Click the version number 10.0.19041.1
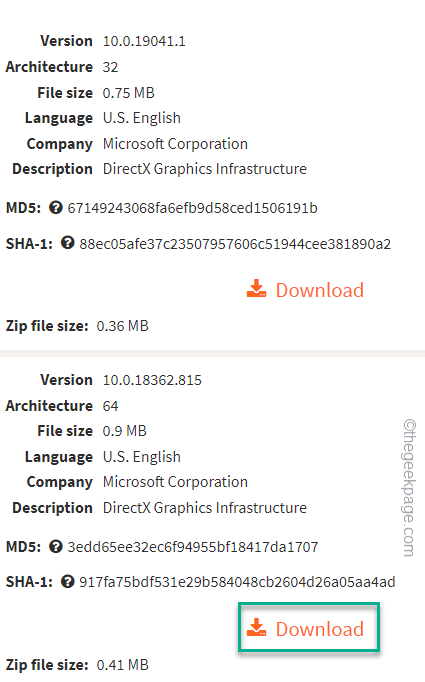The width and height of the screenshot is (425, 682). (144, 41)
